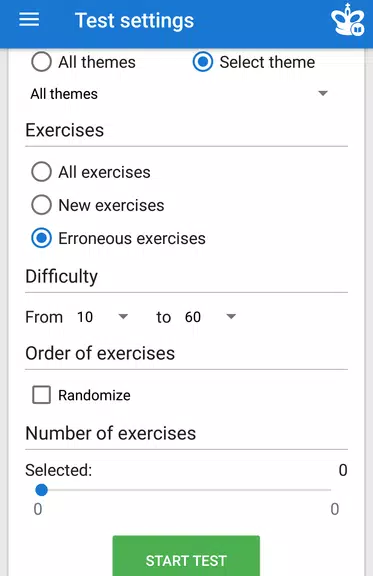Choose the Select theme radio option
The width and height of the screenshot is (373, 576).
click(x=202, y=62)
